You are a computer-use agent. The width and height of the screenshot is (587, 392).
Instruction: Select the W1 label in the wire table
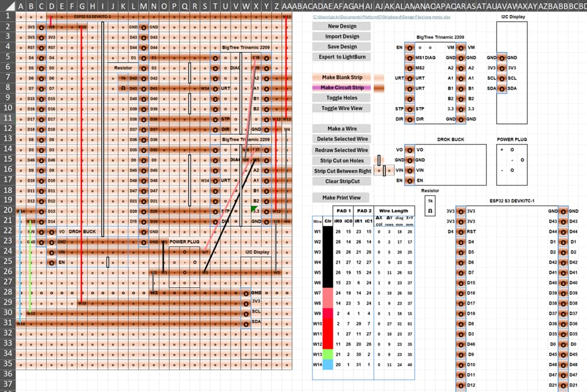click(x=317, y=231)
